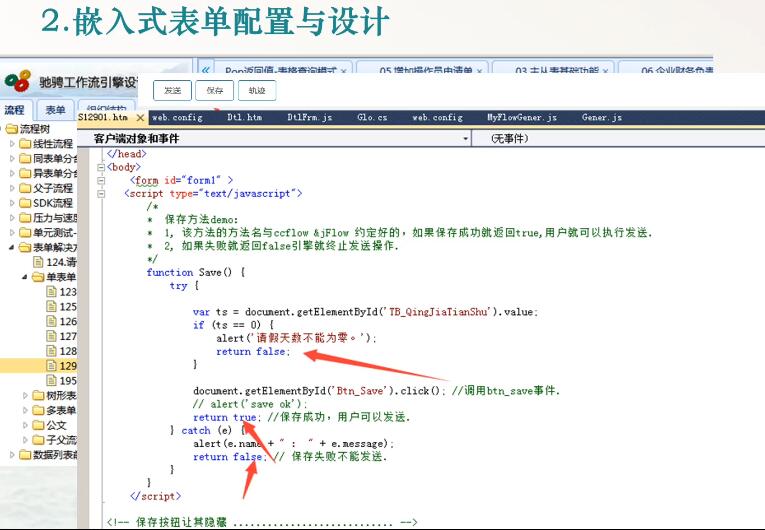This screenshot has width=765, height=530.
Task: Click the 保存 button
Action: (215, 90)
